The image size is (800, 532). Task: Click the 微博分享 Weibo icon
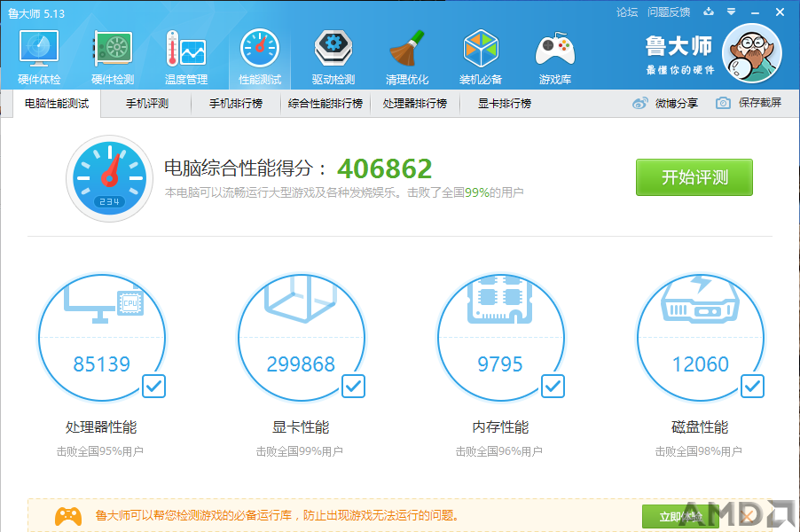click(x=639, y=103)
